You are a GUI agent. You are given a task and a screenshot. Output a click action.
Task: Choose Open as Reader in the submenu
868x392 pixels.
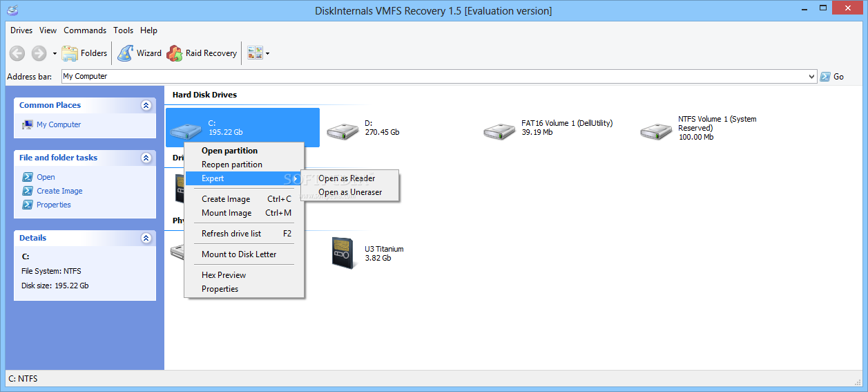click(350, 178)
